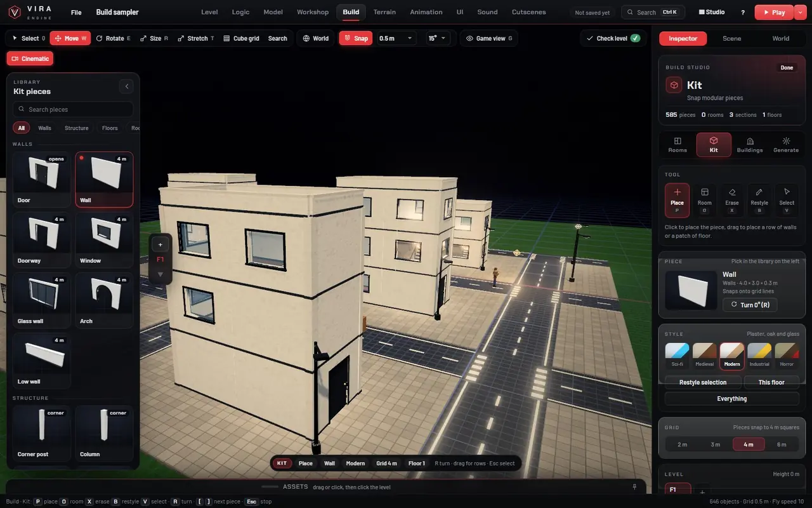Screen dimensions: 812x508
Task: Toggle the Snap button
Action: coord(356,38)
